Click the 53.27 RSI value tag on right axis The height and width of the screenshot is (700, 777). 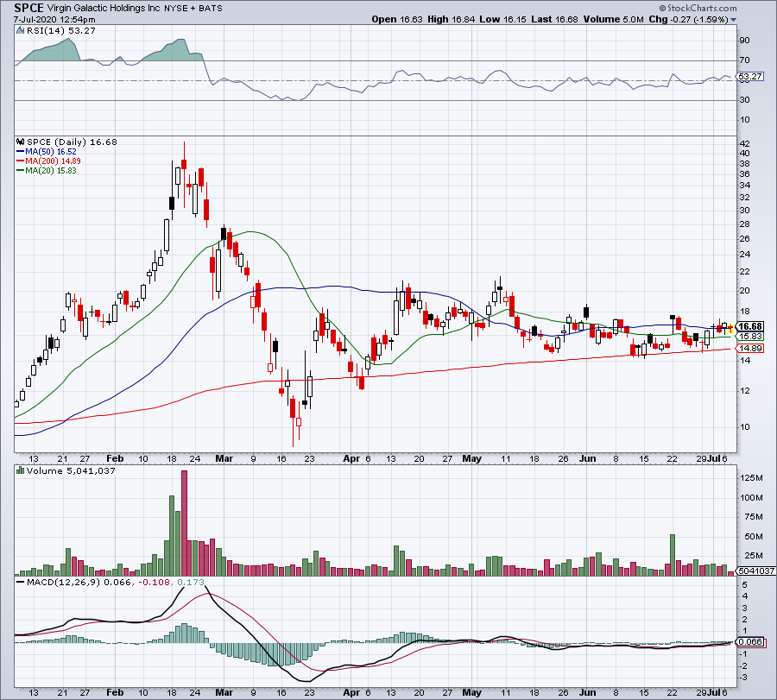749,76
